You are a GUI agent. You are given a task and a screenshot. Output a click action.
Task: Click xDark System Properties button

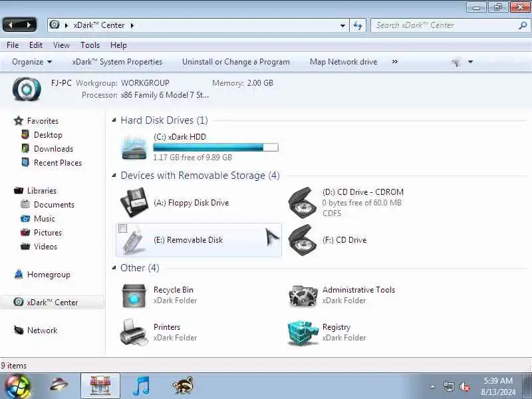click(117, 62)
